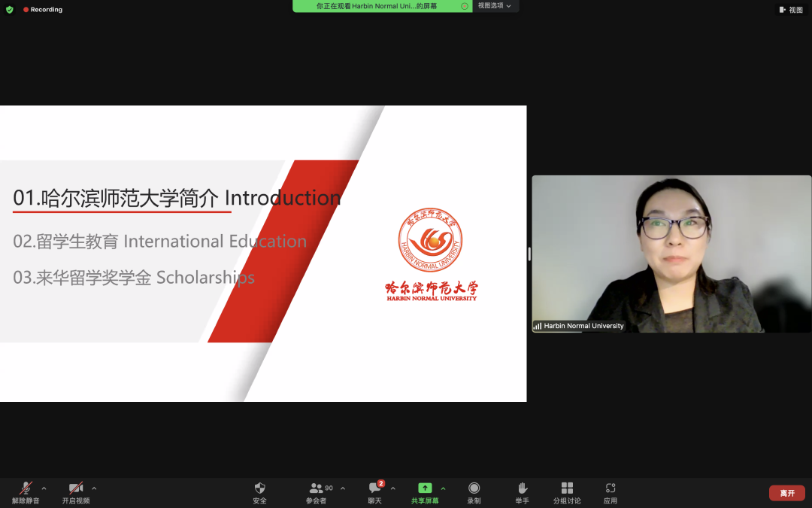Open the 聊天 chat panel

click(375, 493)
